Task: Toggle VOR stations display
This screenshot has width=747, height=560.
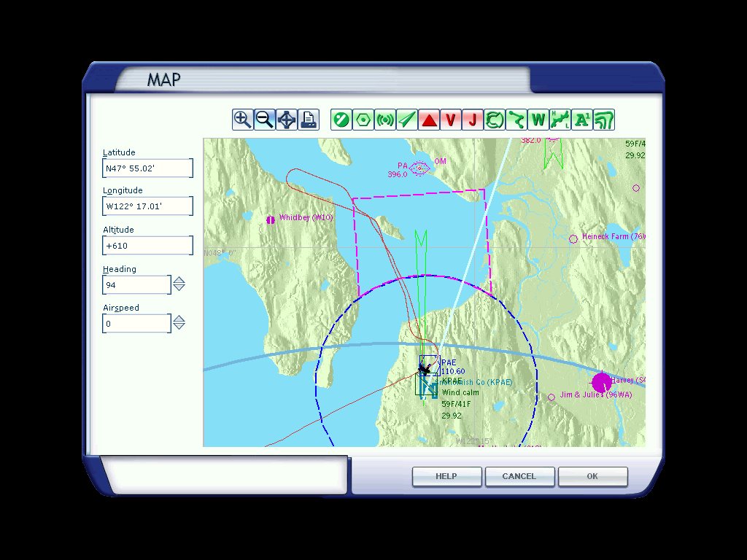Action: click(363, 120)
